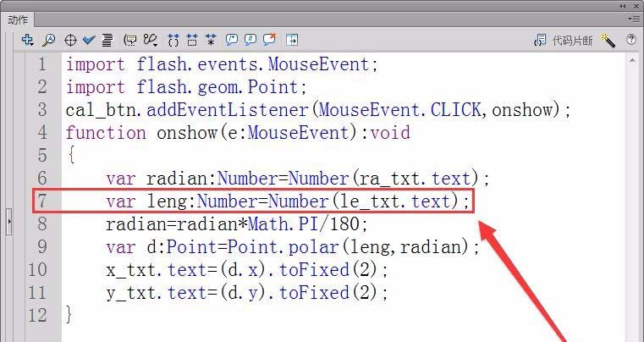Open the Find tool with magnifier icon
This screenshot has width=644, height=342.
click(49, 40)
